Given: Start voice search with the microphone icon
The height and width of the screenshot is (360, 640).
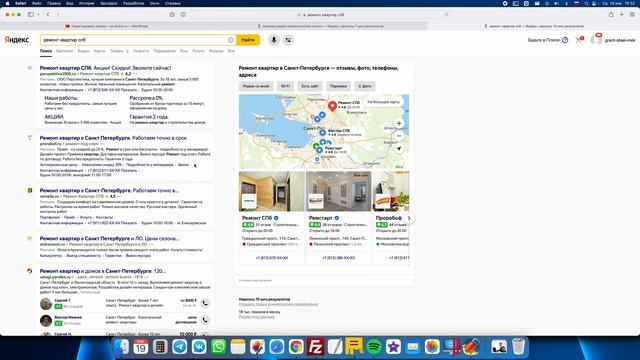Looking at the screenshot, I should point(274,40).
